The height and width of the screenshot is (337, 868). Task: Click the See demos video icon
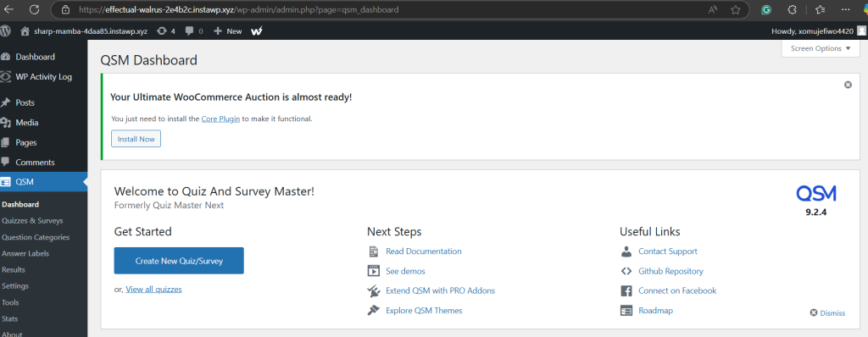click(374, 271)
